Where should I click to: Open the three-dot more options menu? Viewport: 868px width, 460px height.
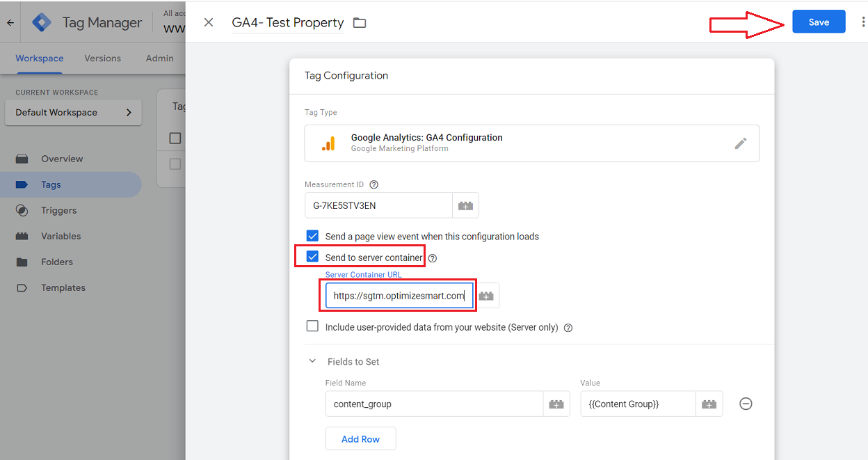click(x=862, y=22)
